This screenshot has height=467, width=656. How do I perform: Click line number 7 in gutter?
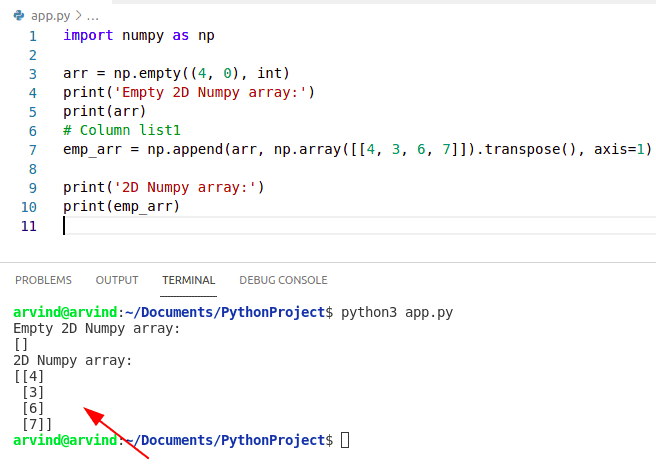33,150
